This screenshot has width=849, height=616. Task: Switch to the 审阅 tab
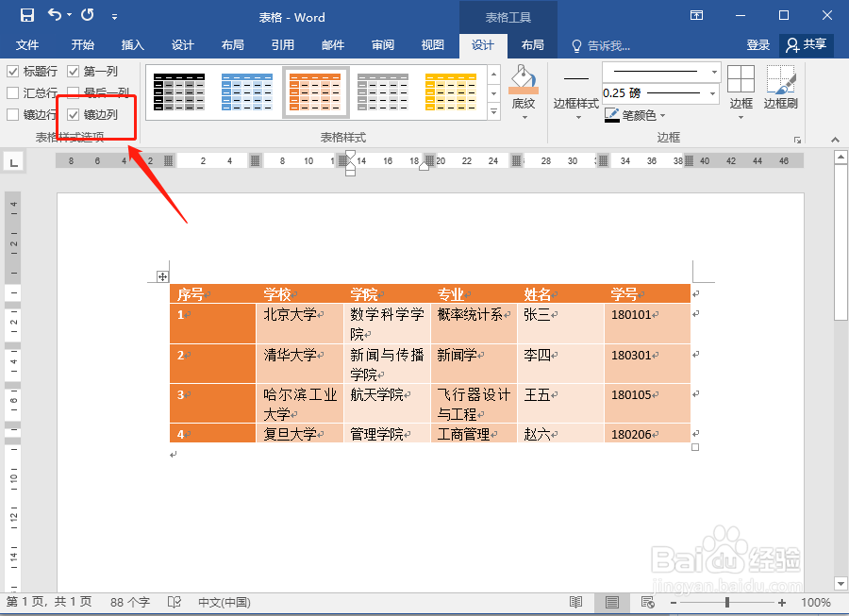[x=383, y=45]
